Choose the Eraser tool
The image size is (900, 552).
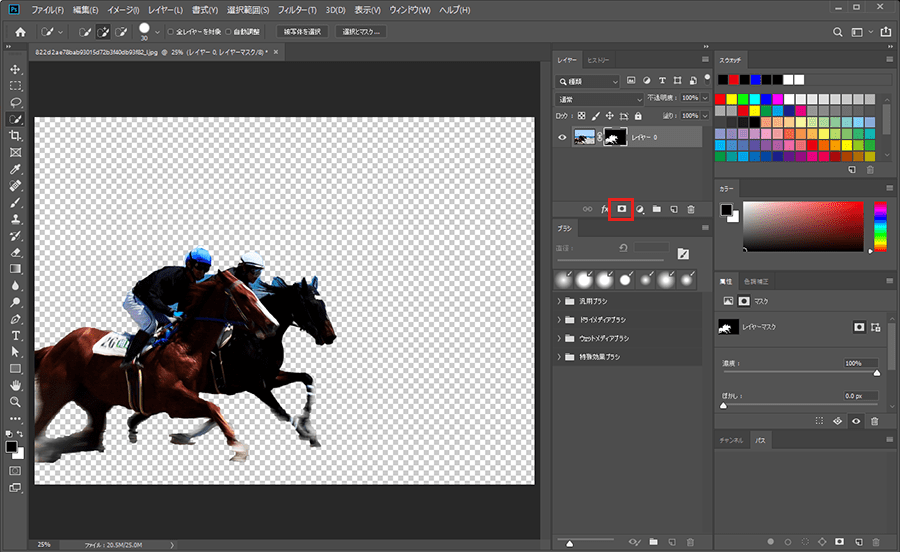coord(15,252)
